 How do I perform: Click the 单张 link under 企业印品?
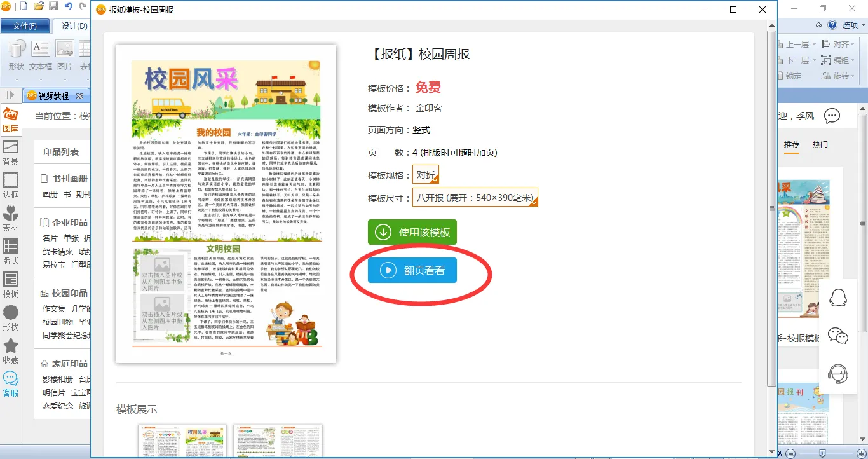click(72, 238)
